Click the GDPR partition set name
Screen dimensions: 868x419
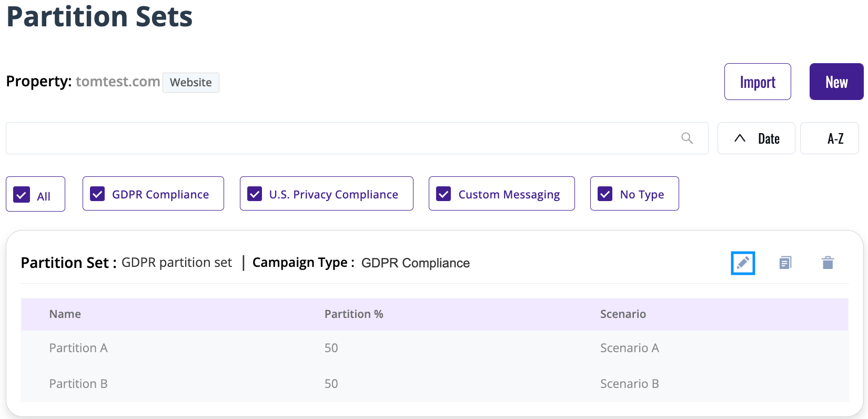177,263
